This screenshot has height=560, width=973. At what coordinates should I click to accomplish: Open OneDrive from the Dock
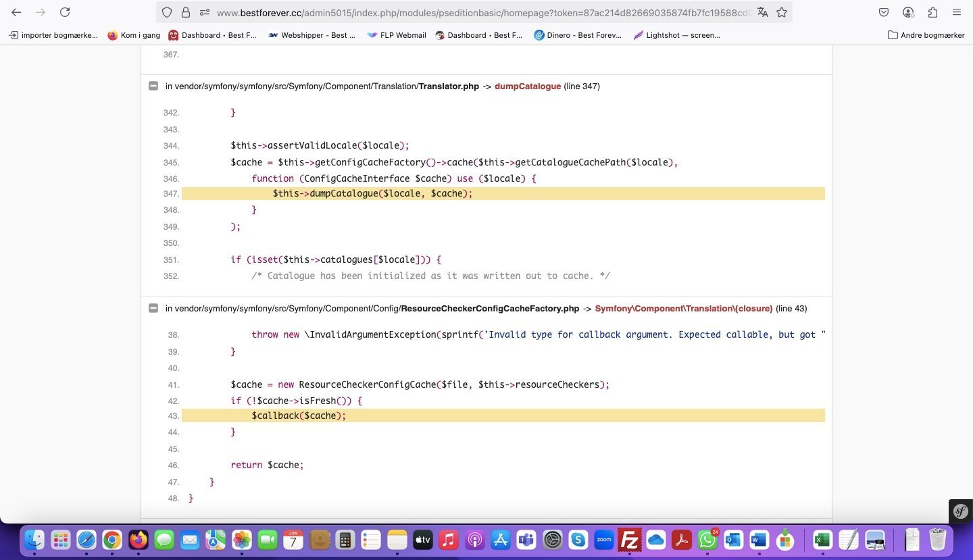(x=655, y=540)
